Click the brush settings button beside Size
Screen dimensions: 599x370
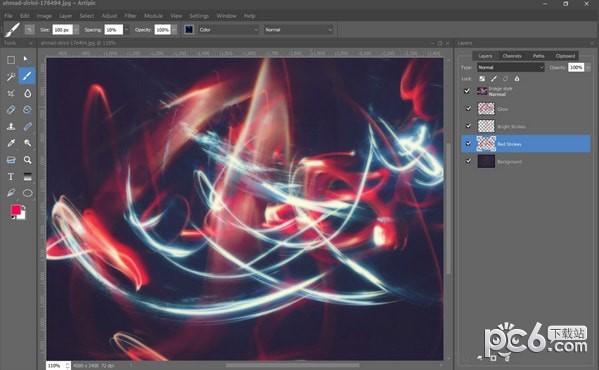[x=29, y=29]
